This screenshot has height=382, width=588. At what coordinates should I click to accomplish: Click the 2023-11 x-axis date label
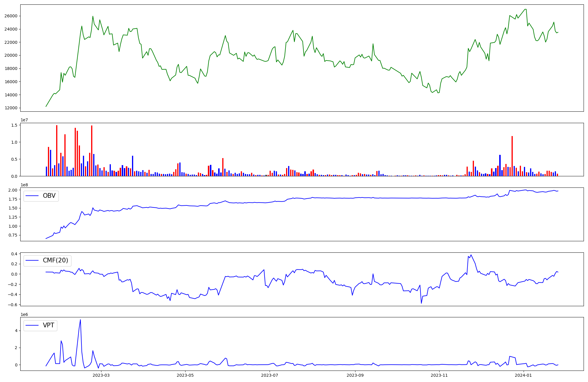tap(439, 375)
